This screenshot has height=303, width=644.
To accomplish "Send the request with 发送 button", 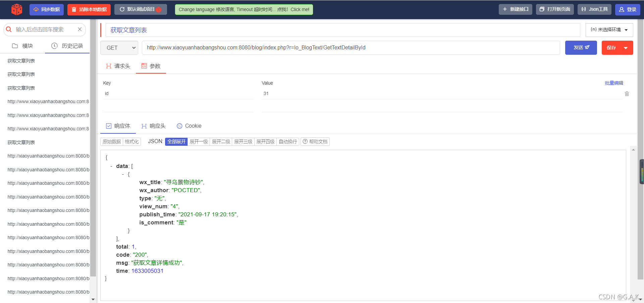I will point(581,48).
